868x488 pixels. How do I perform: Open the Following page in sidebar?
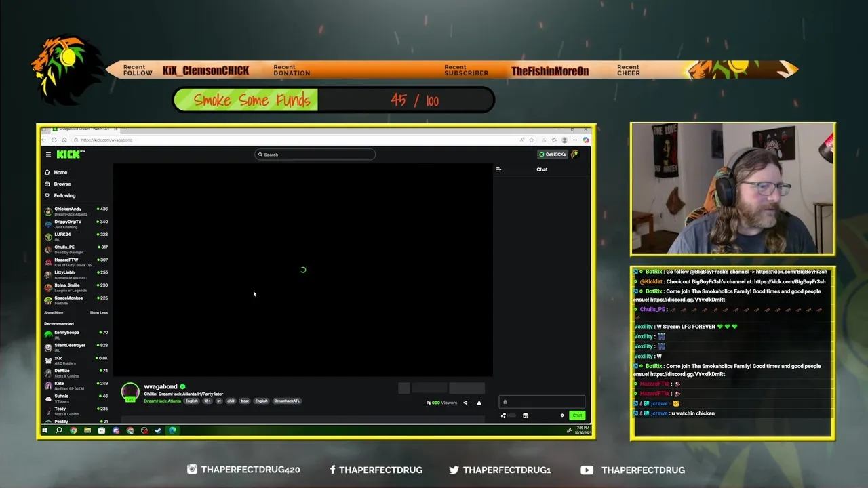(60, 195)
